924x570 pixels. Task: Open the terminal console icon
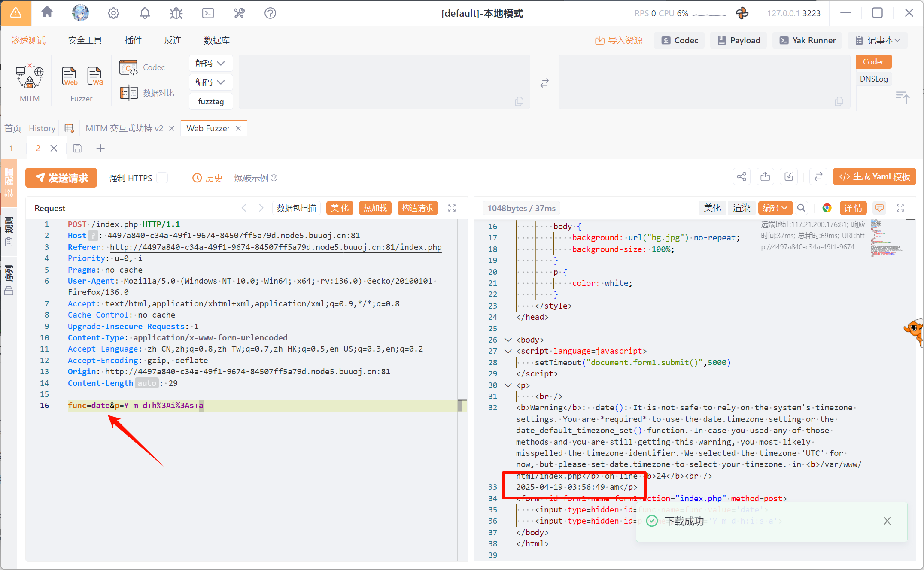point(208,13)
